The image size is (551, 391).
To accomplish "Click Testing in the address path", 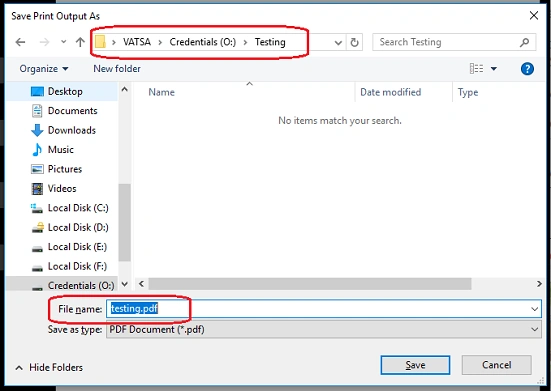I will pyautogui.click(x=270, y=42).
